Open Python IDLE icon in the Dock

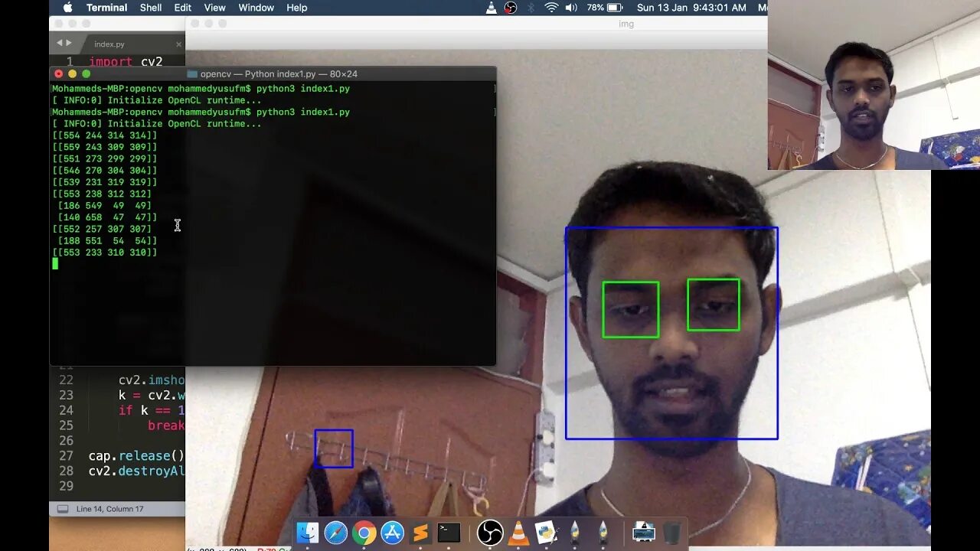pos(547,533)
